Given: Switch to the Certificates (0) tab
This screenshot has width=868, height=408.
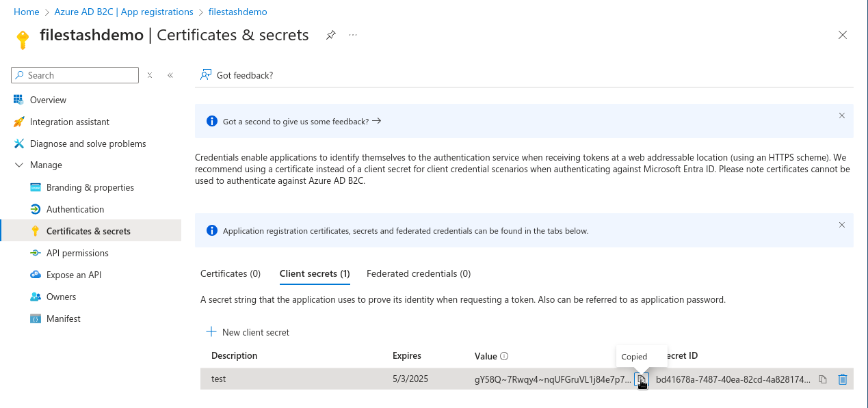Looking at the screenshot, I should [x=231, y=273].
